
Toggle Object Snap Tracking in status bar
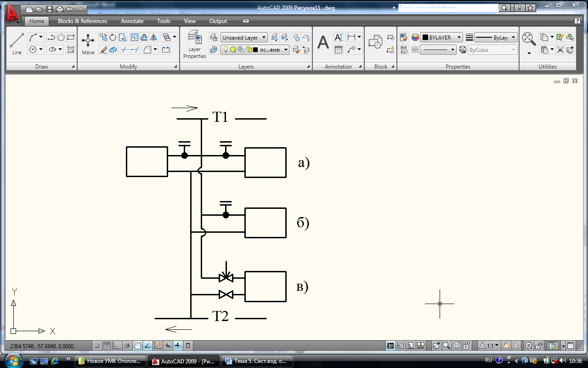[x=147, y=345]
